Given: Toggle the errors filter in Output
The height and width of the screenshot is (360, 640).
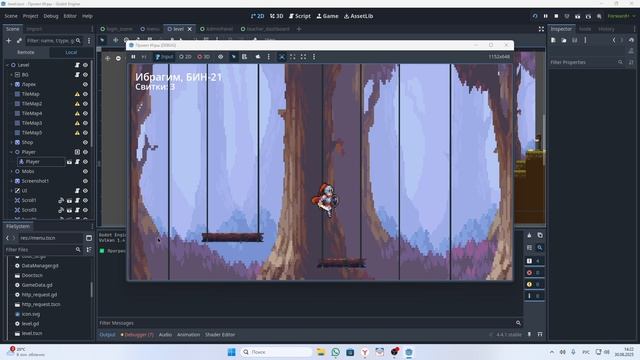Looking at the screenshot, I should pos(534,272).
